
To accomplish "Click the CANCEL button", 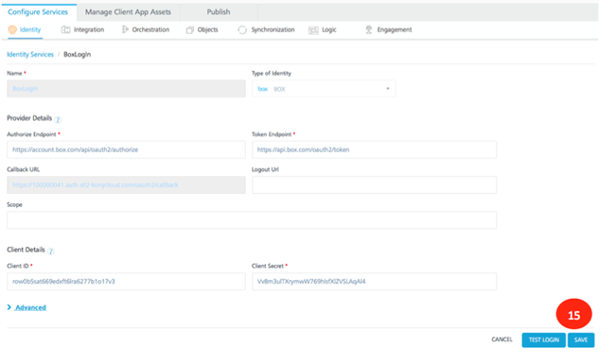I will click(502, 339).
